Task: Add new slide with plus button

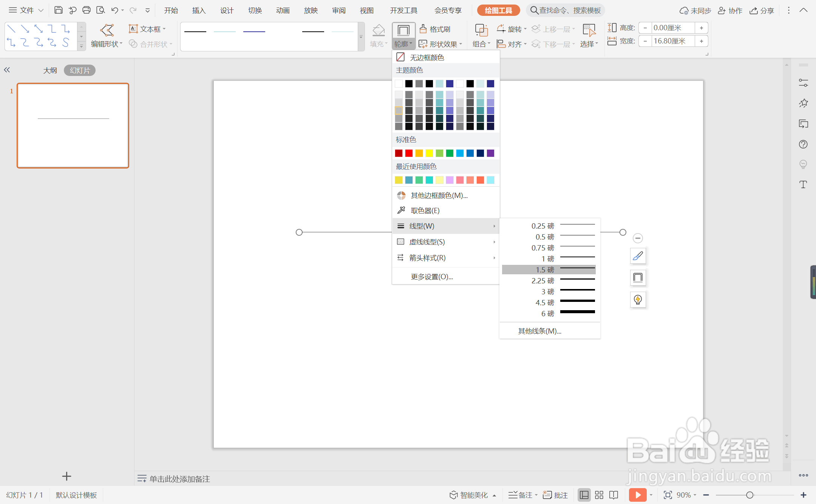Action: pyautogui.click(x=66, y=476)
